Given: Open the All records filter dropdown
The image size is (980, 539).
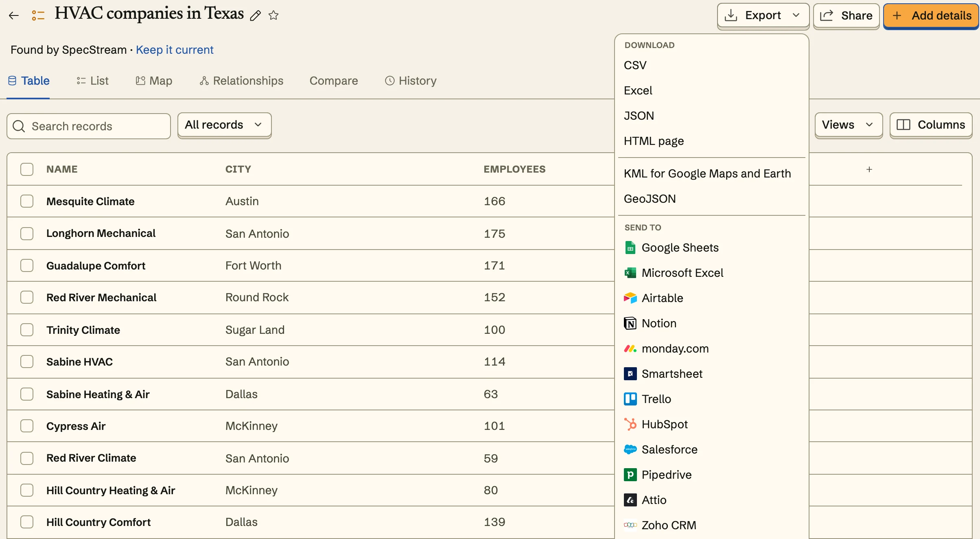Looking at the screenshot, I should (224, 125).
